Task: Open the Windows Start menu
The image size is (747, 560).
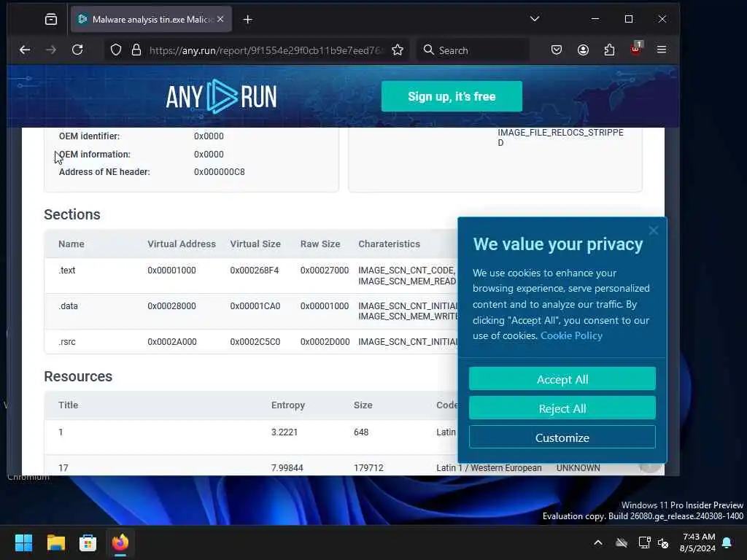Action: [x=23, y=542]
